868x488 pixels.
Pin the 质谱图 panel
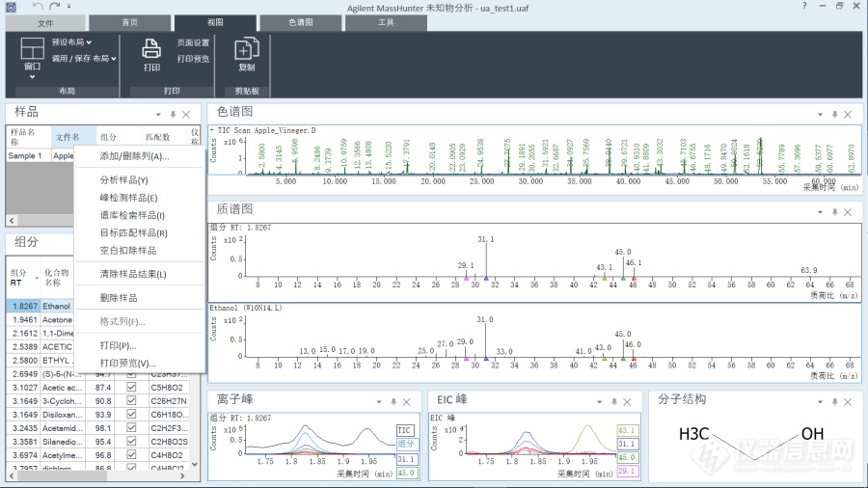835,212
